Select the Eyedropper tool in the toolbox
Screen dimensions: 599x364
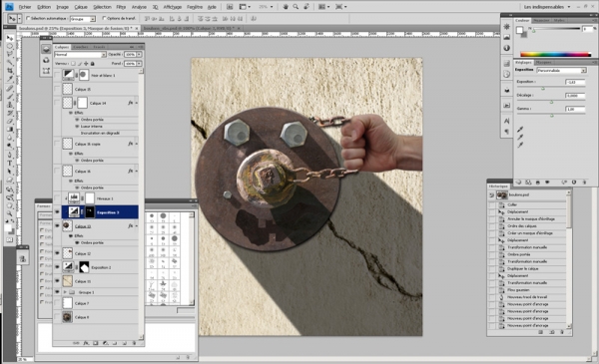coord(10,79)
